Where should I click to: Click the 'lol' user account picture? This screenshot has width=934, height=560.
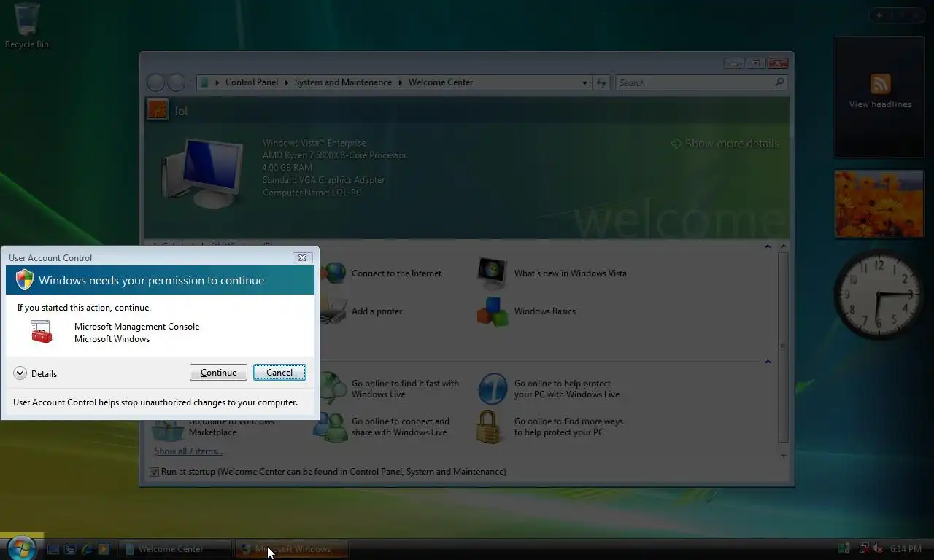pos(158,110)
